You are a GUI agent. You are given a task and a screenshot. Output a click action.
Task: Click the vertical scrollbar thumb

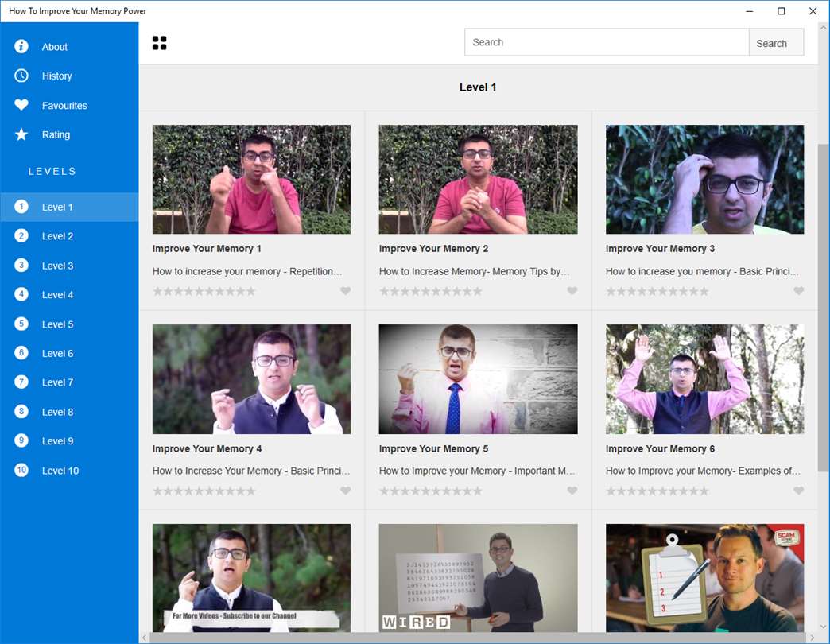coord(823,307)
